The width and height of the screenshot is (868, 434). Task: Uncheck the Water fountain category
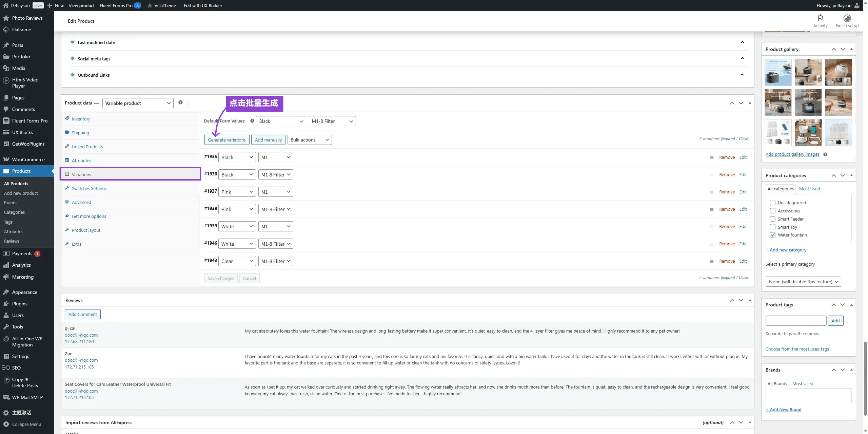[x=772, y=235]
